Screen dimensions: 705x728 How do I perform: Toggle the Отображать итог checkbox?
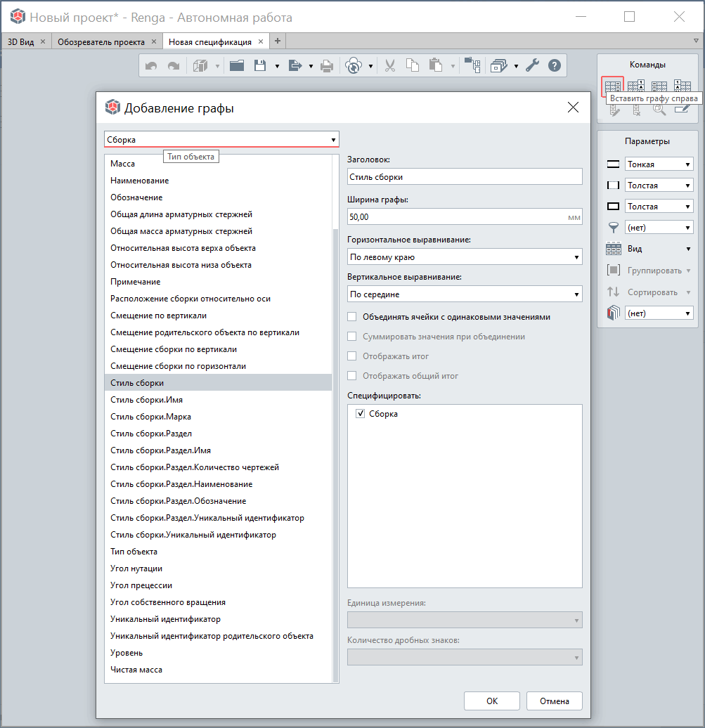point(352,356)
